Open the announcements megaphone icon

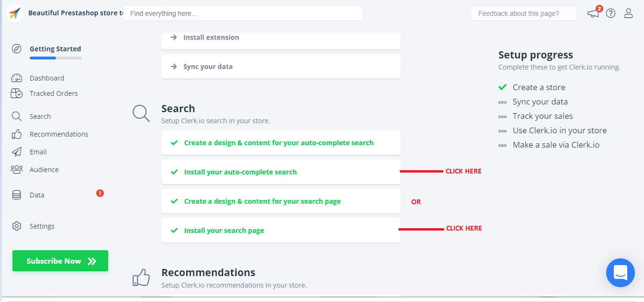pyautogui.click(x=593, y=13)
